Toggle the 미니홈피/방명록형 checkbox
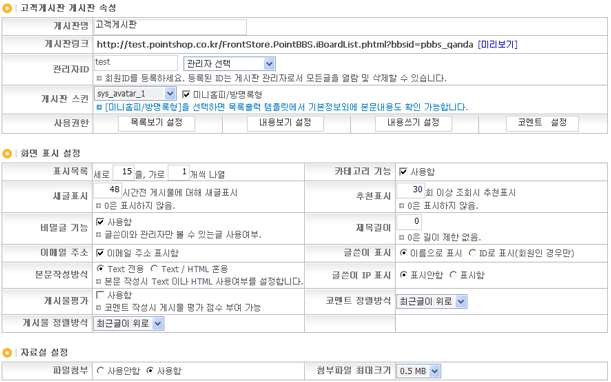The image size is (611, 382). 186,94
